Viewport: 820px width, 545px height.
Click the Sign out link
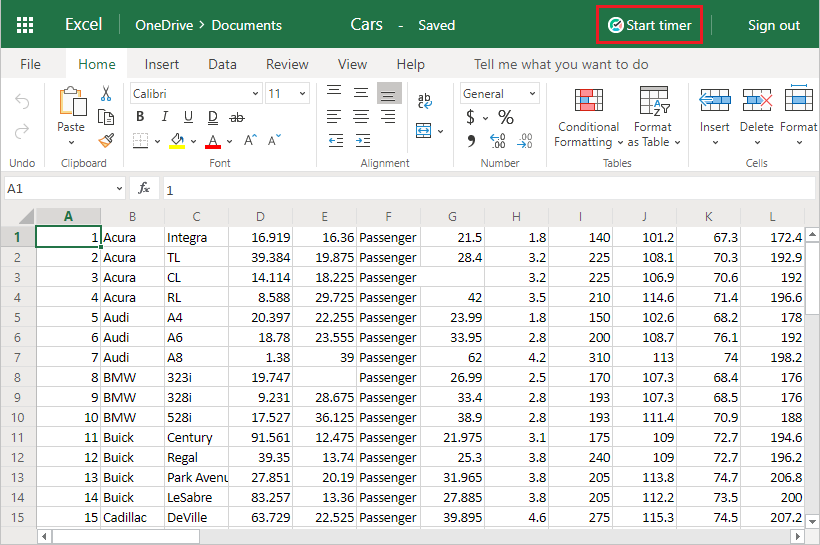tap(773, 25)
